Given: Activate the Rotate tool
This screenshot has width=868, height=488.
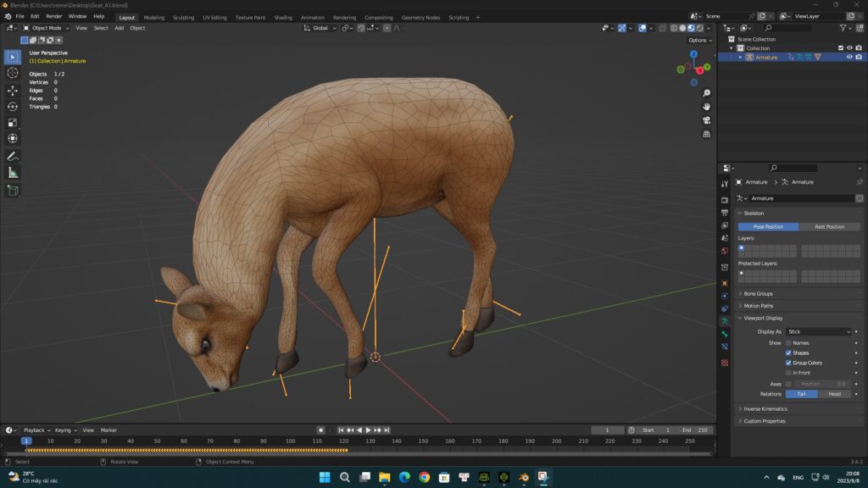Looking at the screenshot, I should 12,107.
